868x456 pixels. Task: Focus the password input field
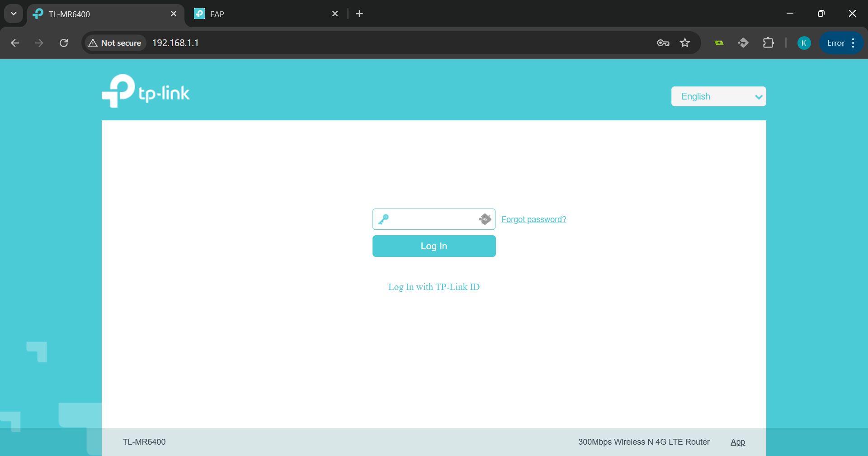click(434, 219)
